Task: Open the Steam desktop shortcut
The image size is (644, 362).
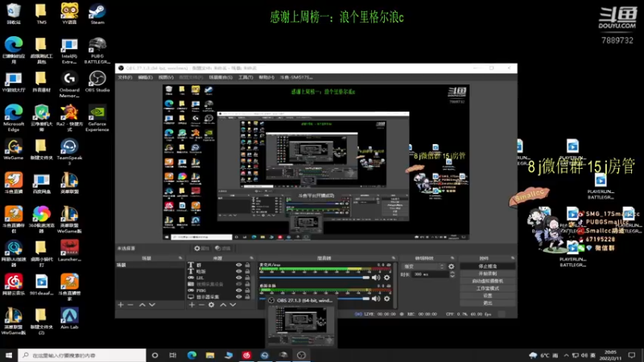Action: [97, 14]
